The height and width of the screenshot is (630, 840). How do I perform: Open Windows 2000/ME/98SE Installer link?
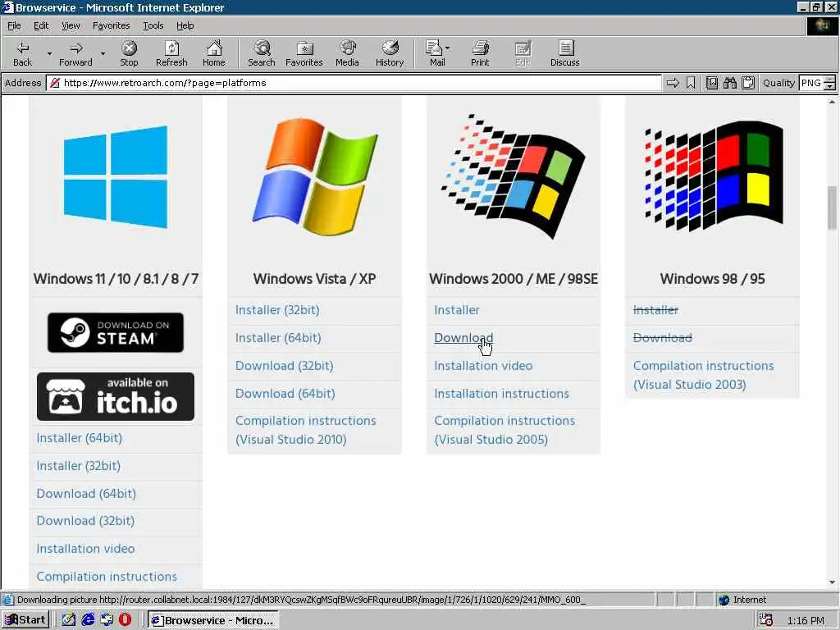point(457,310)
